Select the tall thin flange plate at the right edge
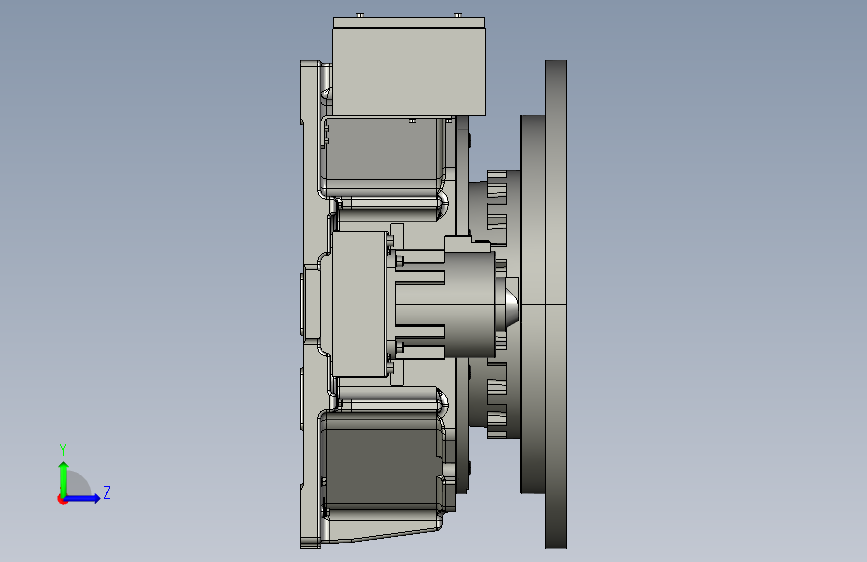This screenshot has width=867, height=562. pos(556,304)
